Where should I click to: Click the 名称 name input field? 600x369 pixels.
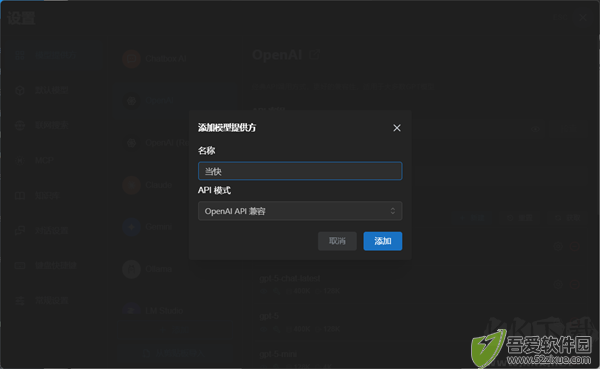300,171
